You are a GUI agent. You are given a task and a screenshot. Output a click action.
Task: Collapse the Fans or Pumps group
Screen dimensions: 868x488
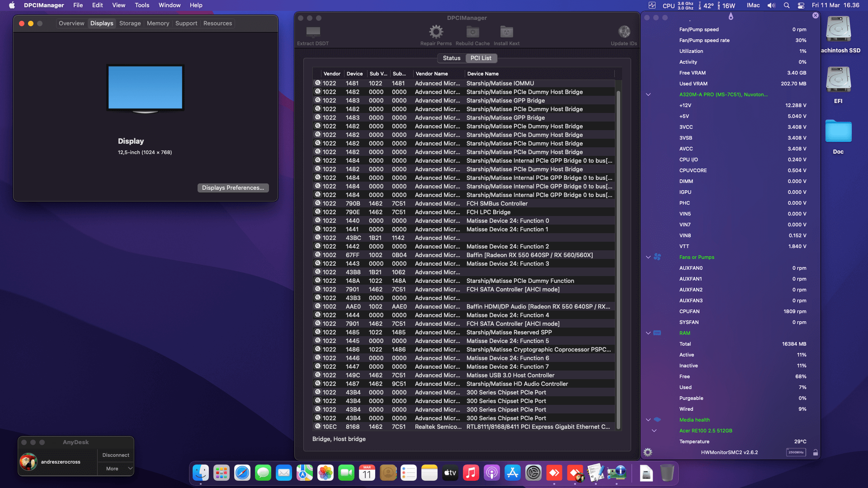648,257
